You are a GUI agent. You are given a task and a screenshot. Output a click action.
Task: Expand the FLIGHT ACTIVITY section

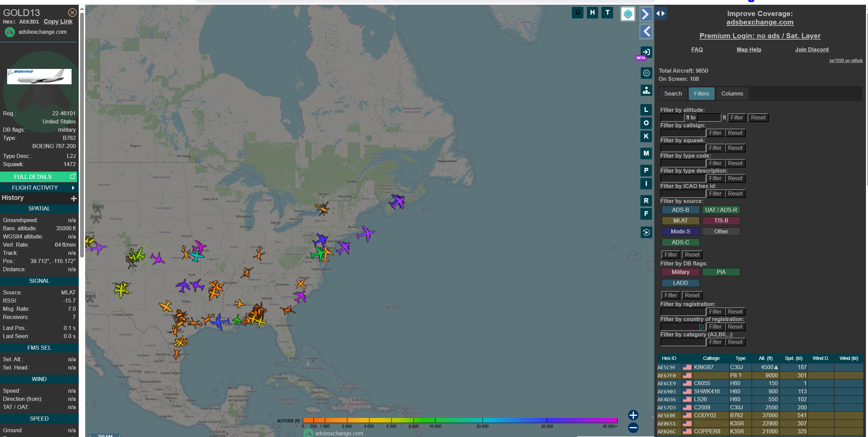pos(39,188)
